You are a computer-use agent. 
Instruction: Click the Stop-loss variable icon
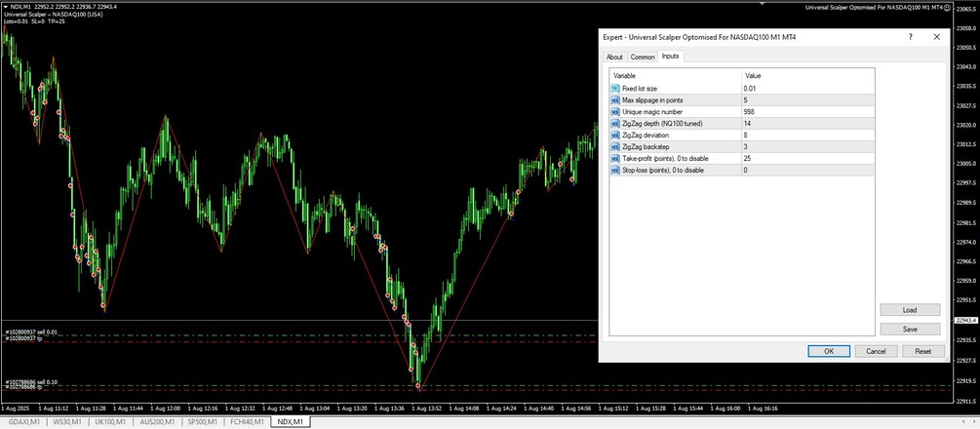click(615, 170)
